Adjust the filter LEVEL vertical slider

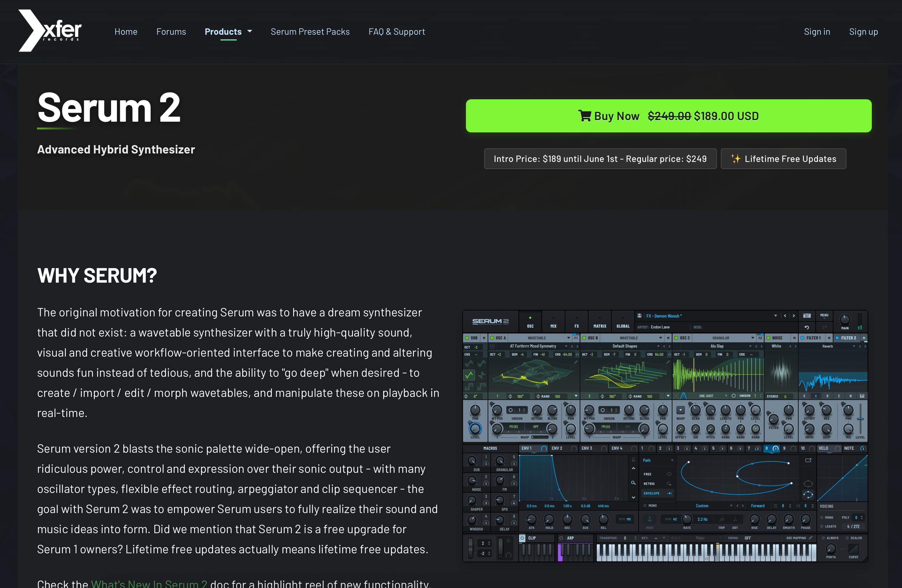click(x=860, y=419)
